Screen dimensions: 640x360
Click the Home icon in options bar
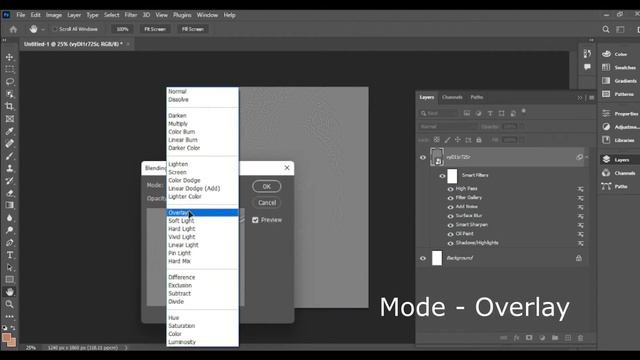point(13,29)
